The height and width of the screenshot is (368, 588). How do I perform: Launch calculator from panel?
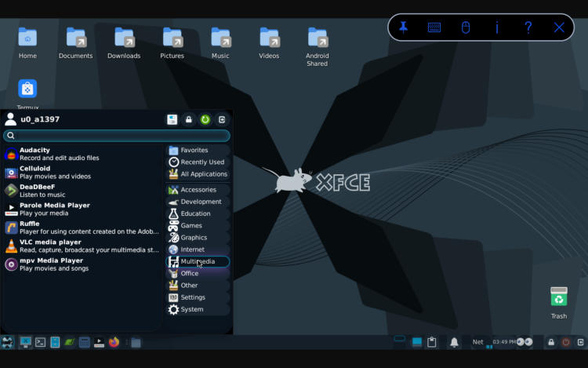(85, 342)
